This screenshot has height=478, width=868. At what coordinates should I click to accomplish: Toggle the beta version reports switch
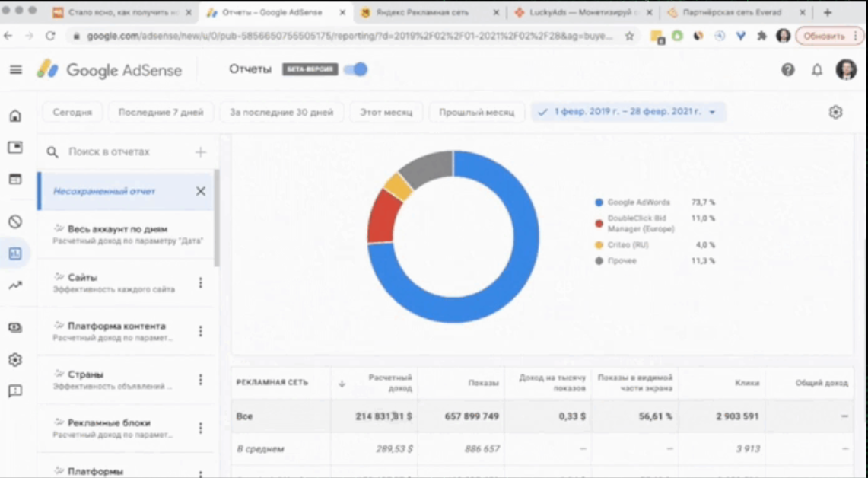[x=355, y=69]
